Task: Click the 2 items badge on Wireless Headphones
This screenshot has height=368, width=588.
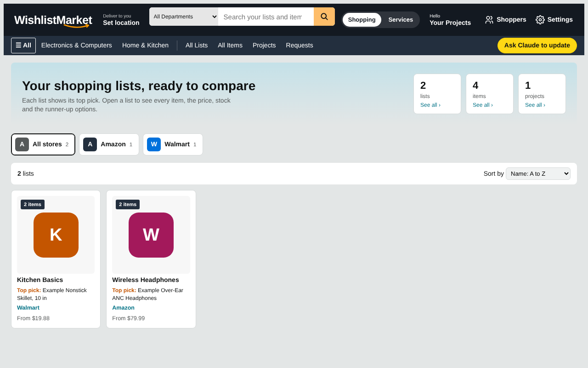Action: pos(128,204)
